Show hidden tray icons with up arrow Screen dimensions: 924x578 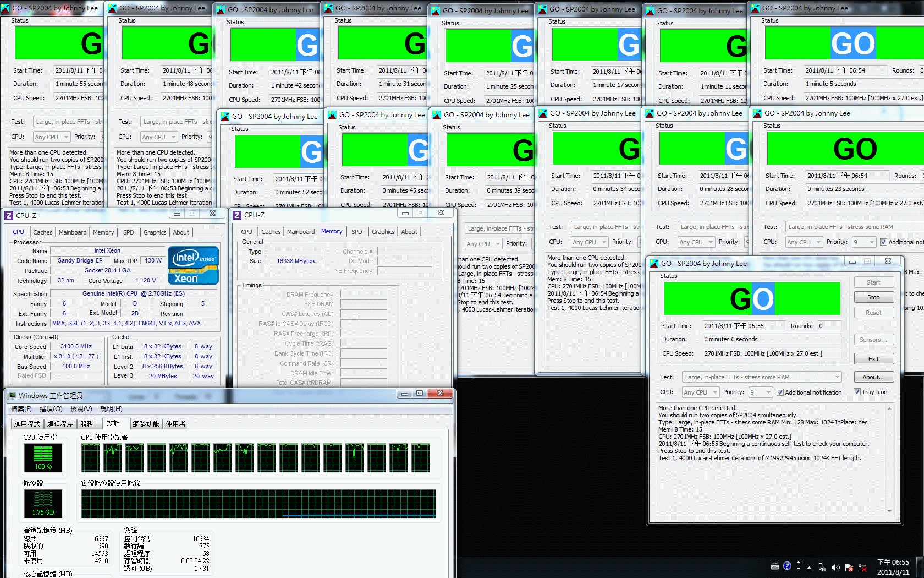[809, 568]
